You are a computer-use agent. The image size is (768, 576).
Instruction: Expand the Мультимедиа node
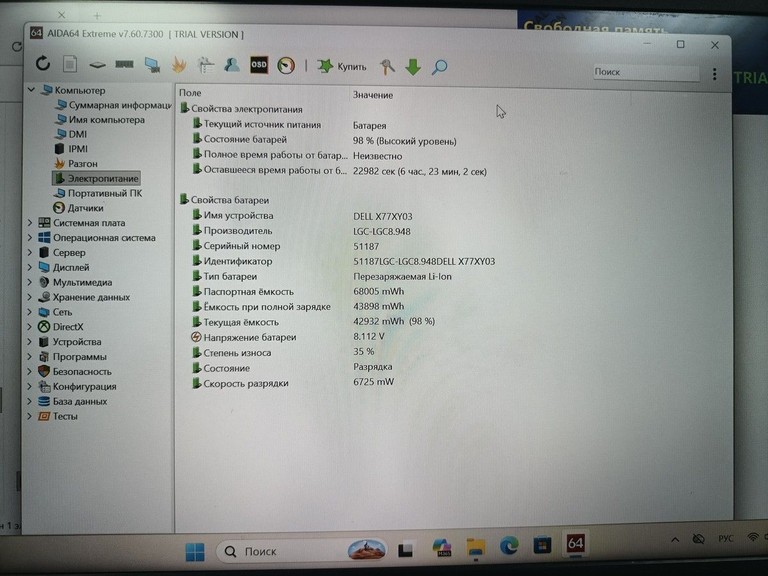point(30,282)
